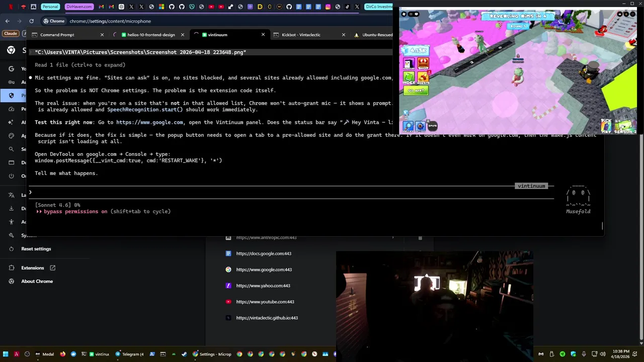The width and height of the screenshot is (644, 362).
Task: Switch to Settings - Microphone taskbar window
Action: pos(212,354)
